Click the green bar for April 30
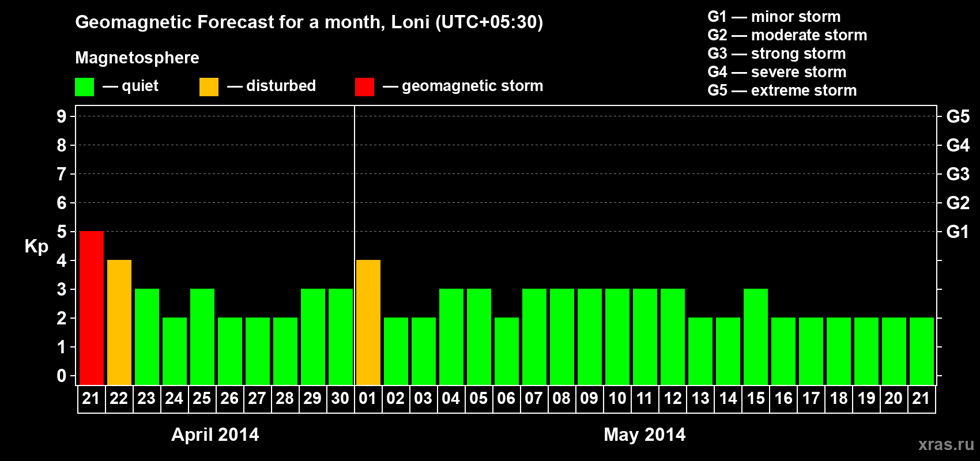 point(341,337)
